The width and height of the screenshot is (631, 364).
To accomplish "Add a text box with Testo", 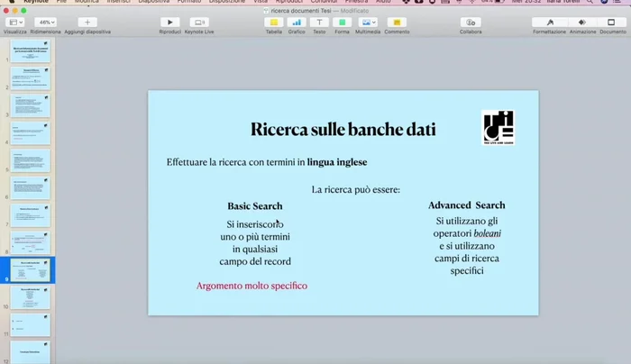I will tap(319, 23).
